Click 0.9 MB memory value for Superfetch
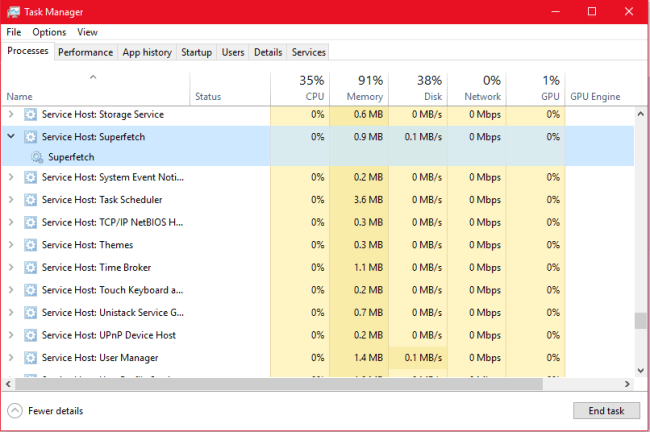The image size is (650, 432). click(368, 137)
